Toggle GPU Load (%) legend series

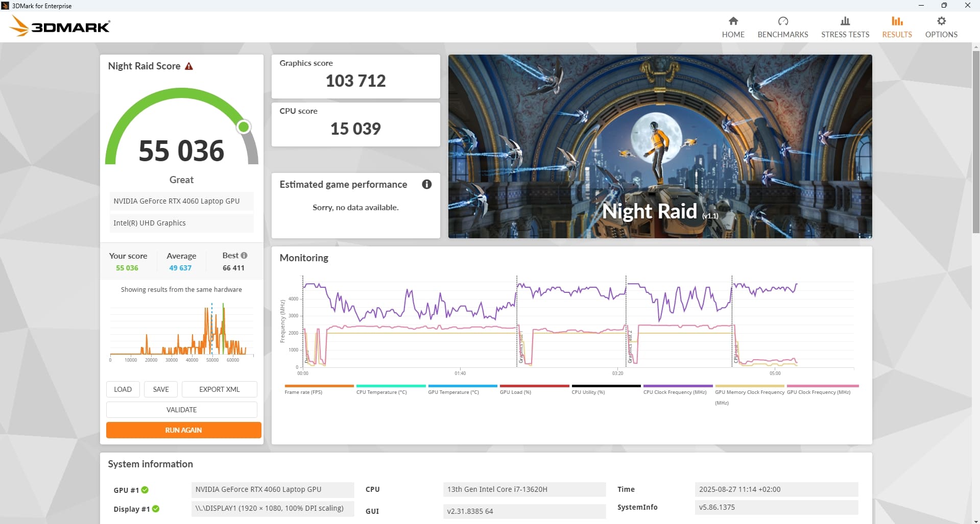(534, 390)
